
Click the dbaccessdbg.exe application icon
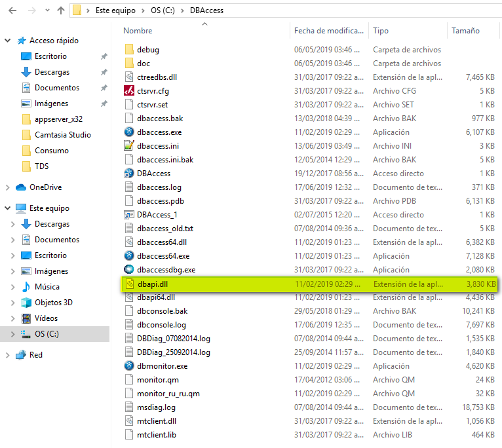(129, 269)
